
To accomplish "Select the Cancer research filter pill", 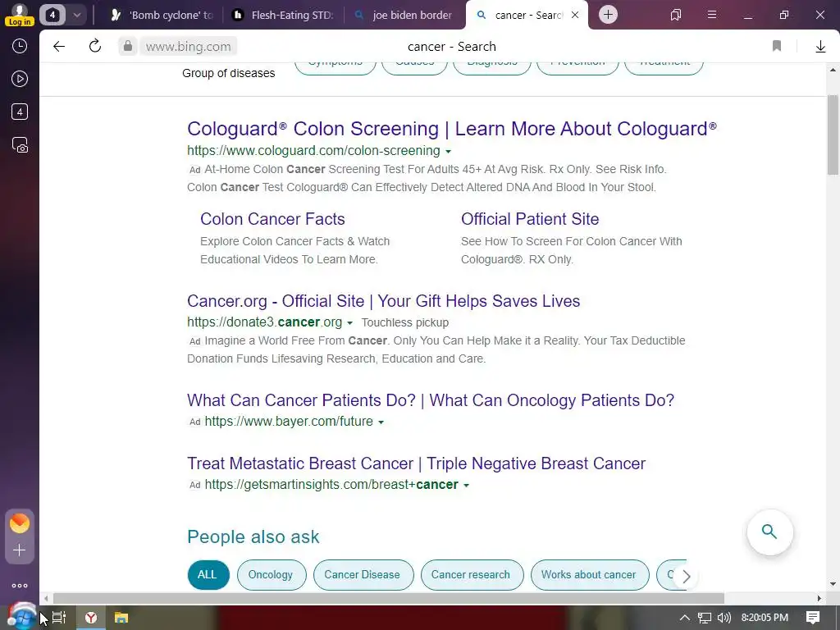I will (x=472, y=575).
